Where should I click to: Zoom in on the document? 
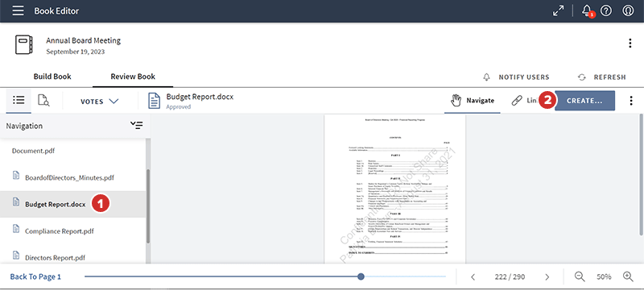[628, 276]
